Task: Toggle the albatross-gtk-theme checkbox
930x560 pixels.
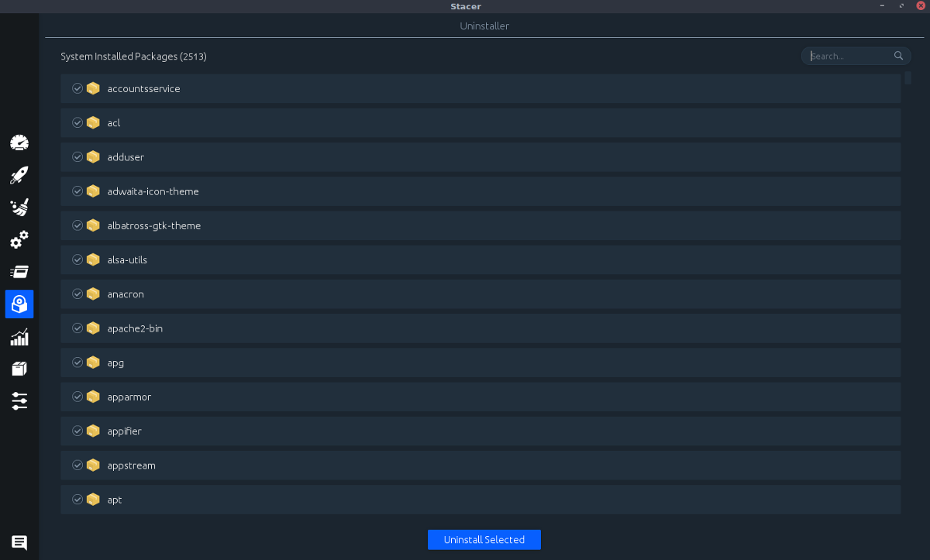Action: [77, 225]
